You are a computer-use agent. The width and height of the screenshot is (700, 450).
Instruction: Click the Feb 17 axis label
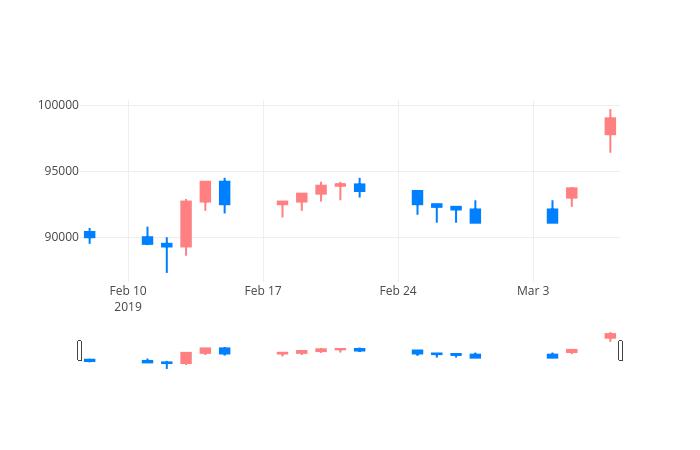click(x=263, y=291)
